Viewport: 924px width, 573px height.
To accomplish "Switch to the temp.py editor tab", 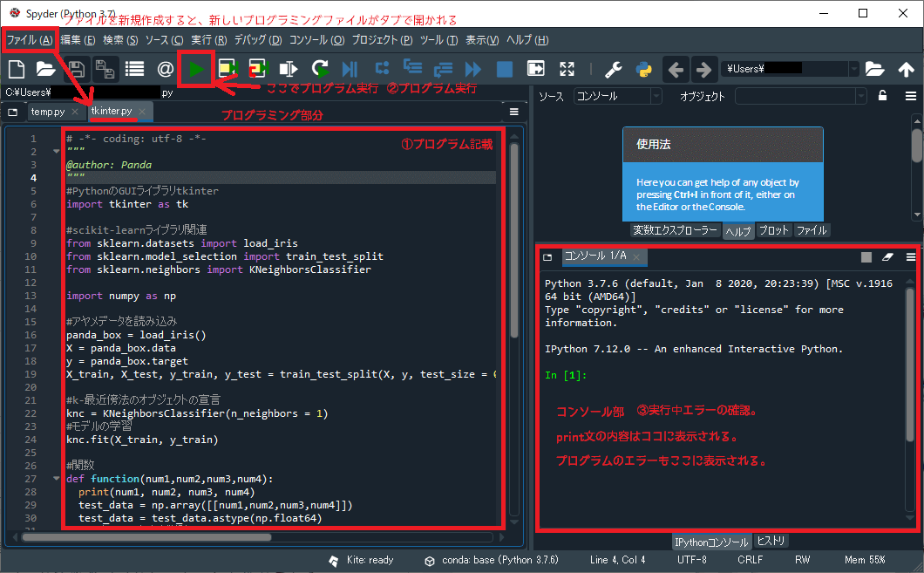I will [x=48, y=112].
